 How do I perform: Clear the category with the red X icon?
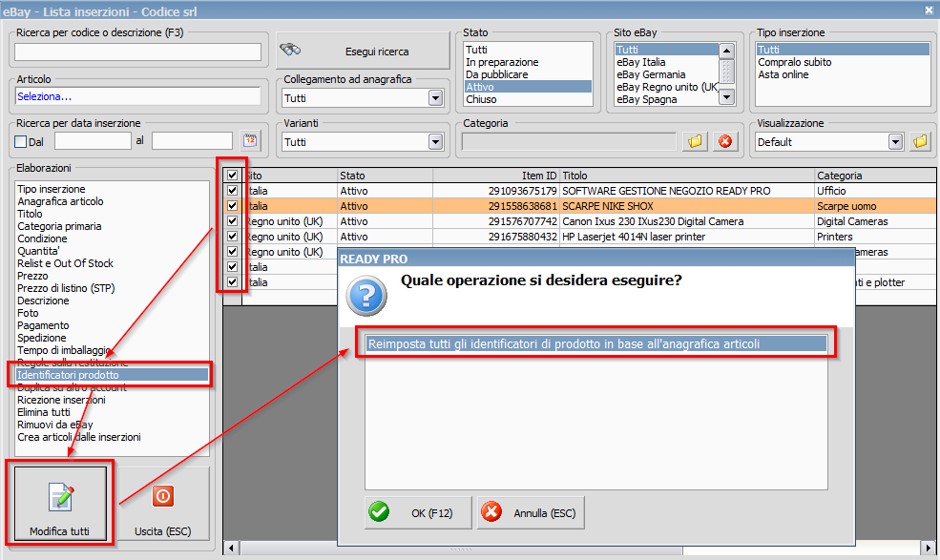[x=725, y=141]
